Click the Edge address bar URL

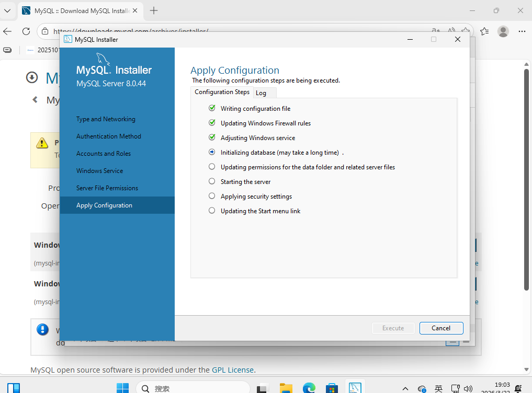tap(131, 31)
